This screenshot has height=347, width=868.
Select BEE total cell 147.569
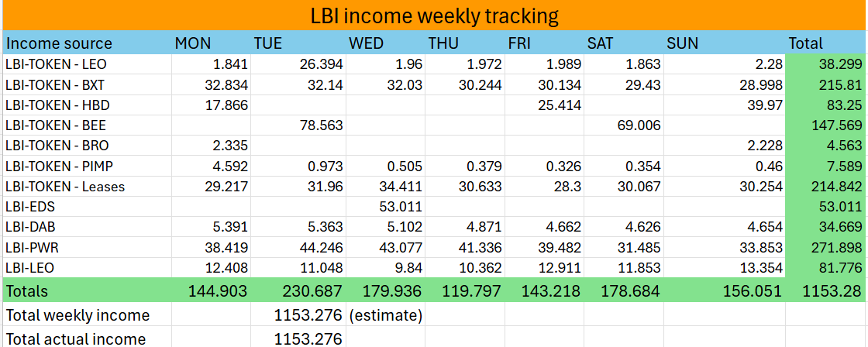pos(826,125)
